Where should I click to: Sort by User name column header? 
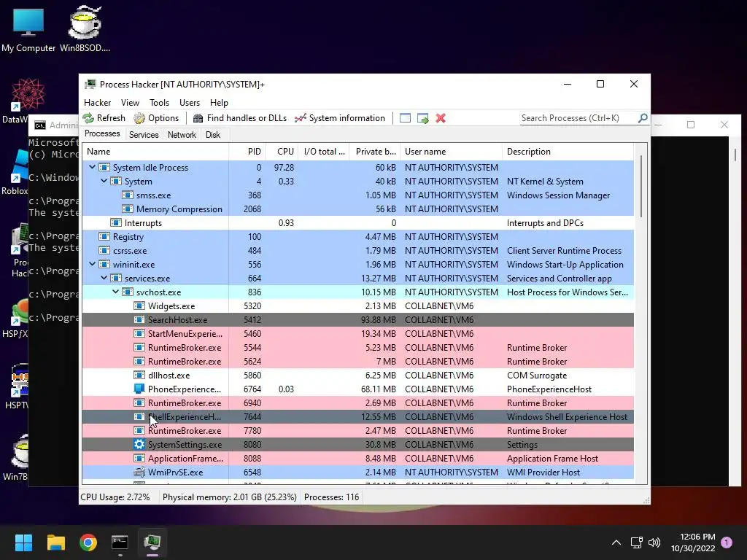(451, 152)
